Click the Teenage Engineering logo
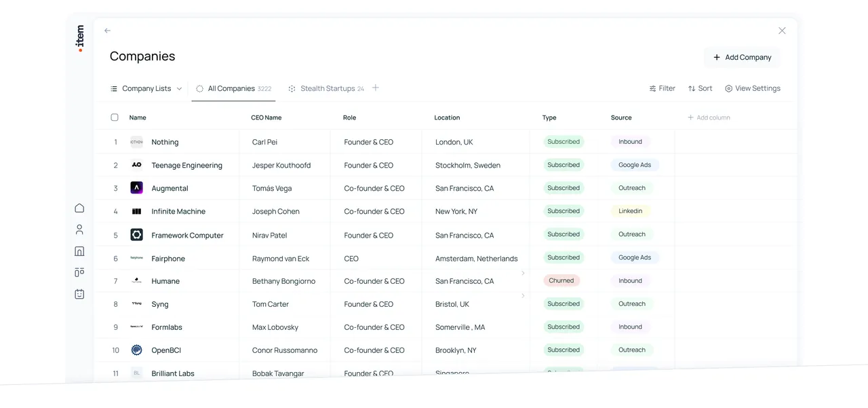Screen dimensions: 868x408 click(x=136, y=165)
